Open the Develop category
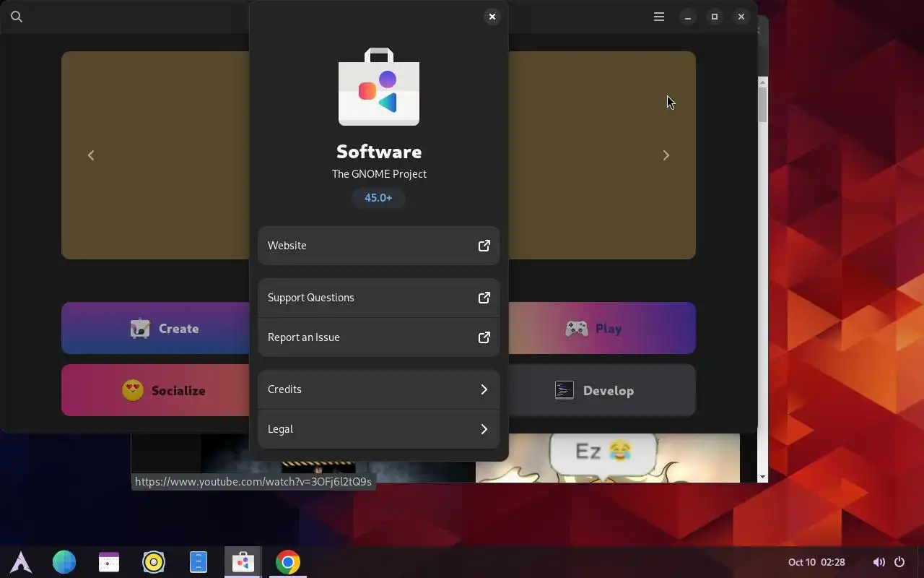This screenshot has height=578, width=924. pos(602,390)
